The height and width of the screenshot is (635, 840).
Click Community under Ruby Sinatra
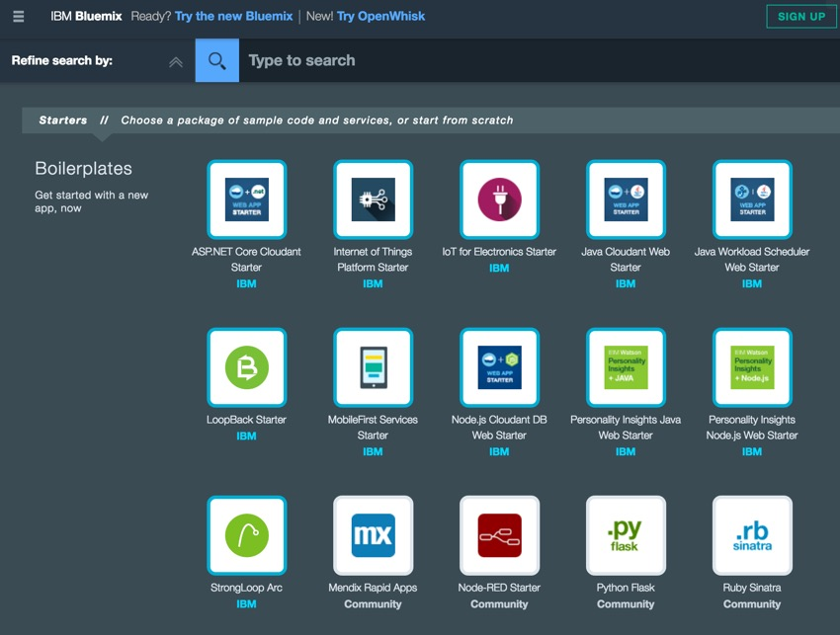pos(752,604)
